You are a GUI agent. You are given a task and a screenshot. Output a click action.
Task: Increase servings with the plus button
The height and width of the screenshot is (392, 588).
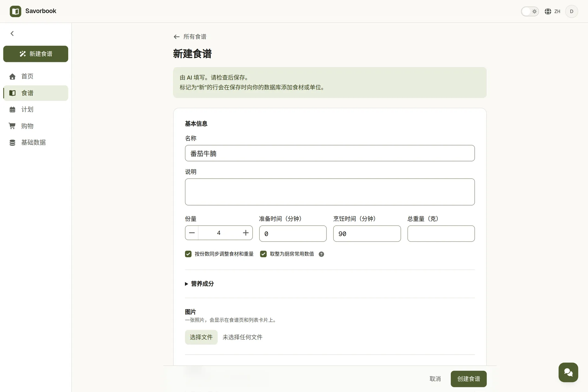[246, 233]
